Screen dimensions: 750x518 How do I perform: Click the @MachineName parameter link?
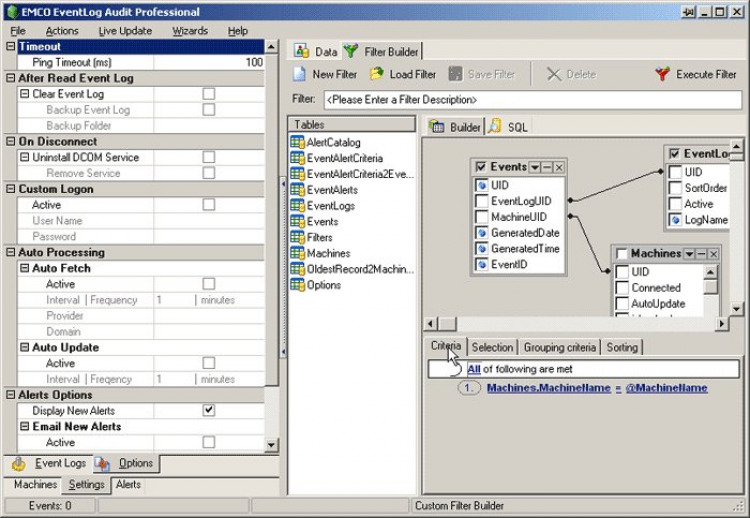(666, 388)
